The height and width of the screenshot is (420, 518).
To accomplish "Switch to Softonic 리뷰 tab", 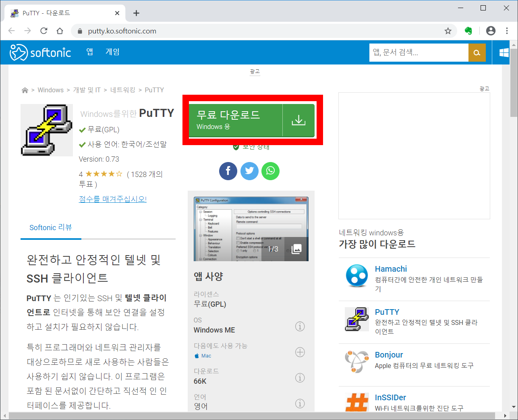I will (x=51, y=228).
